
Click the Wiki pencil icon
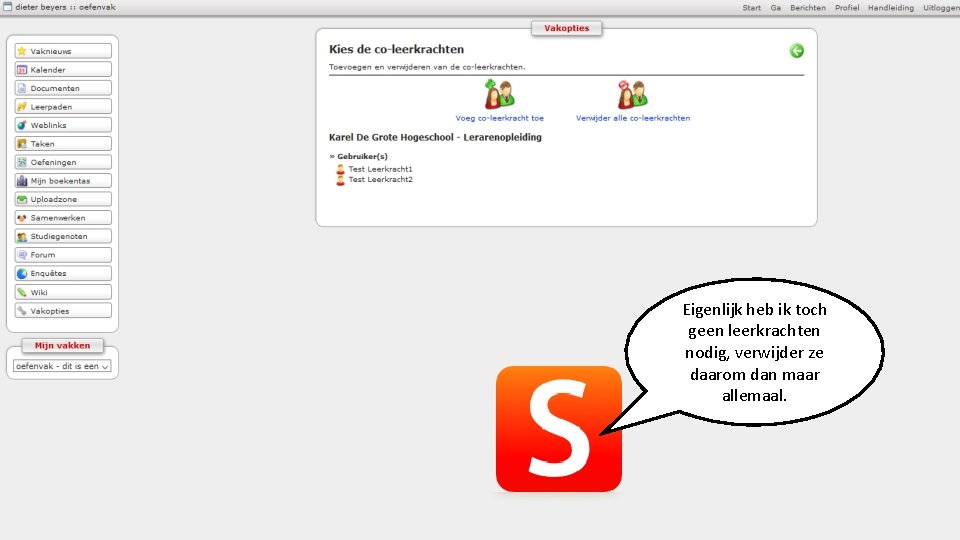click(x=22, y=292)
